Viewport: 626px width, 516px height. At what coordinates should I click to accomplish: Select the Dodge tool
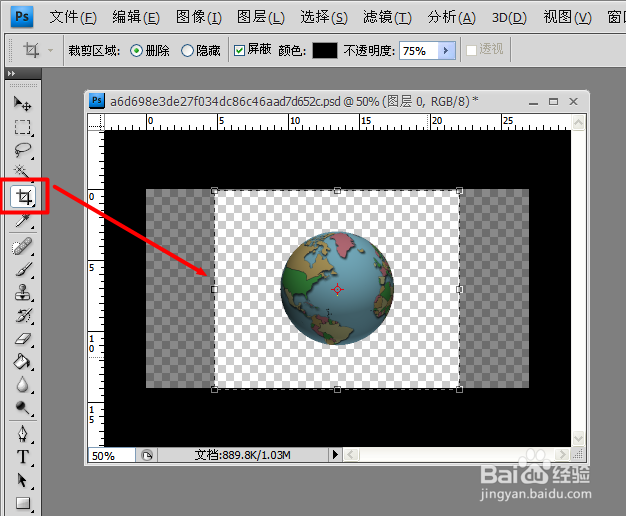tap(22, 408)
